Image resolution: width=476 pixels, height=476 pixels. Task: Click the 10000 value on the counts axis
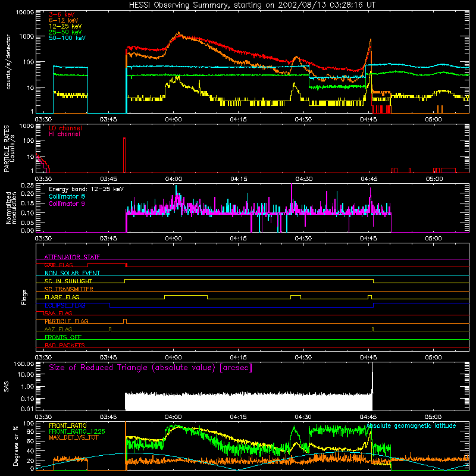tap(24, 12)
